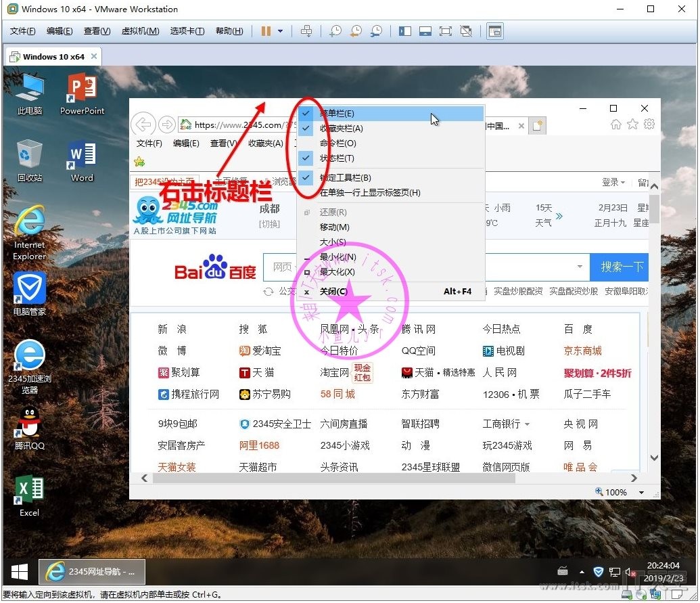Show or hide VMware library sidebar icon
Viewport: 700px width, 603px height.
point(405,31)
